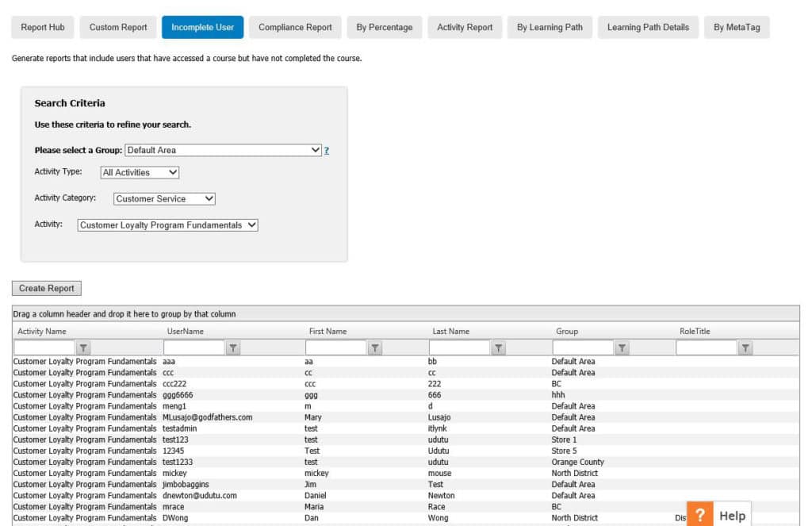Open the Activity Category dropdown
The width and height of the screenshot is (812, 526).
coord(164,199)
